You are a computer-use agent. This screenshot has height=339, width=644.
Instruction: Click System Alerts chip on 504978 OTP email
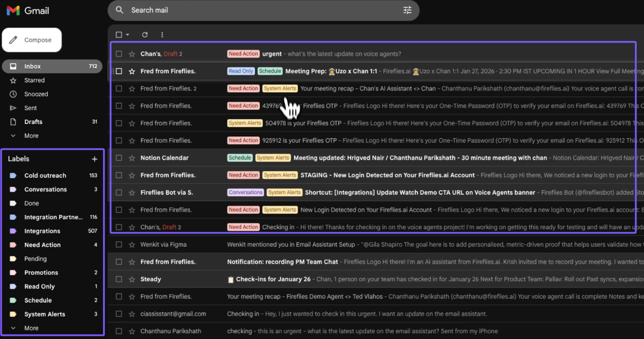pyautogui.click(x=245, y=123)
